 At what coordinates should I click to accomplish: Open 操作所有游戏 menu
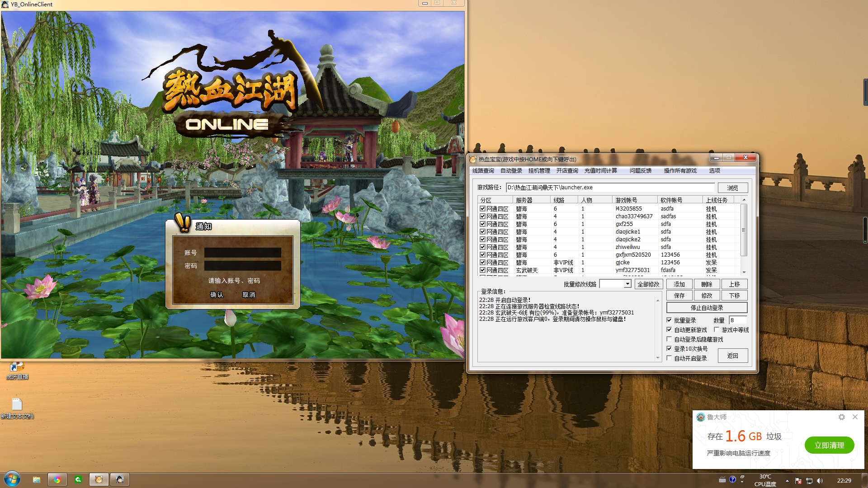[680, 171]
